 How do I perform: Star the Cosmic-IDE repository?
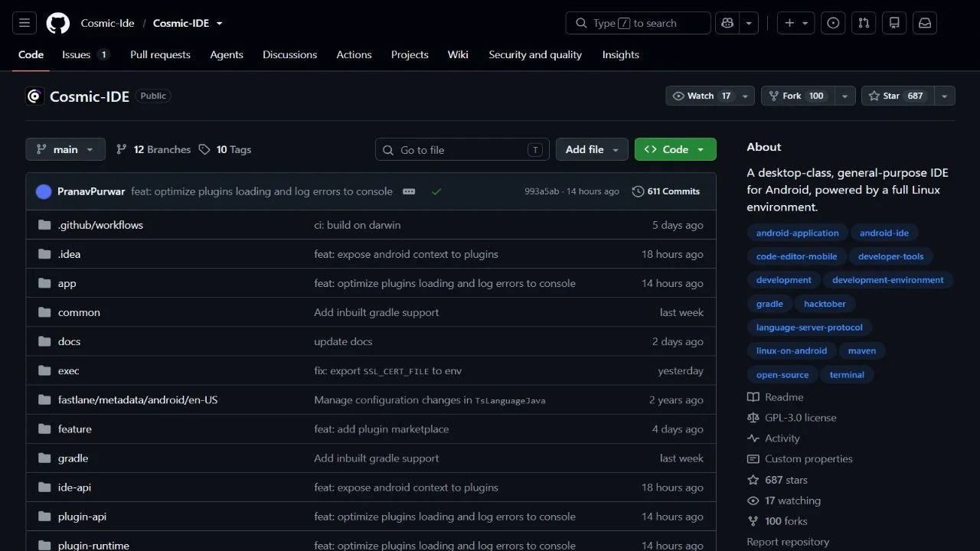coord(897,96)
